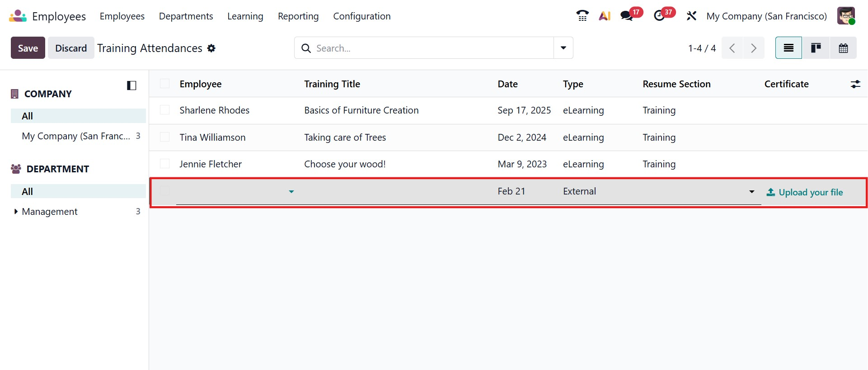Toggle the select-all header checkbox
The height and width of the screenshot is (370, 868).
click(x=165, y=84)
